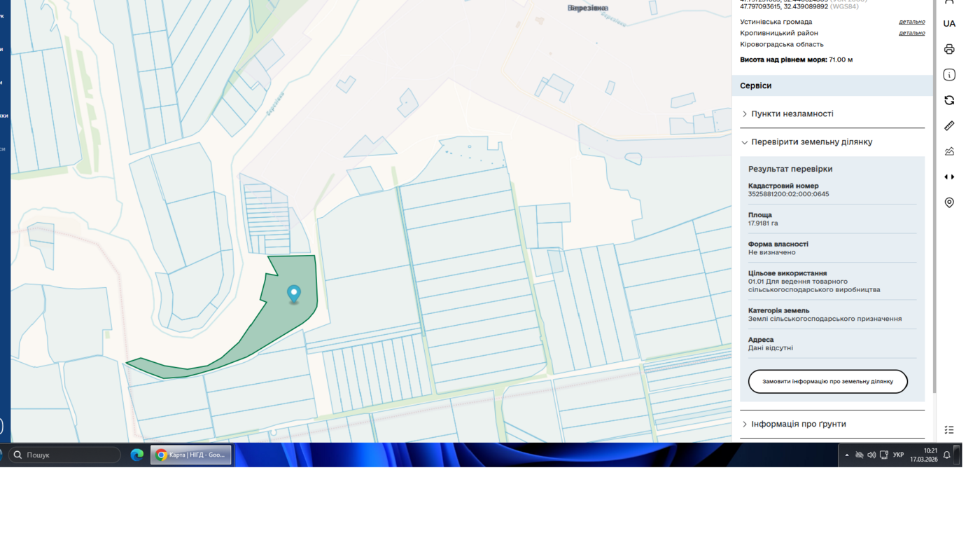Select the location pin tool in toolbar
The image size is (980, 552).
point(949,202)
